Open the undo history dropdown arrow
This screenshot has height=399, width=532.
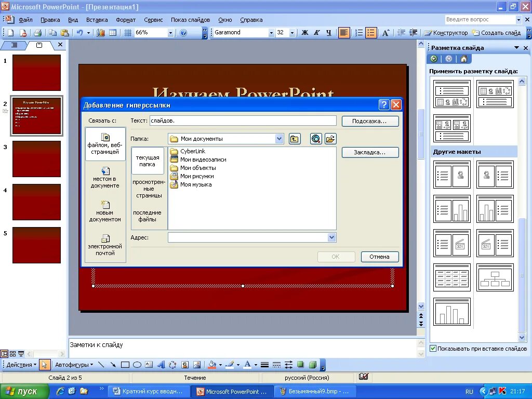click(x=88, y=33)
